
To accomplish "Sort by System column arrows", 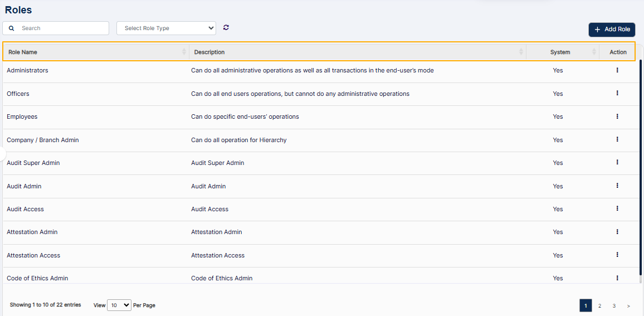I will pyautogui.click(x=594, y=52).
